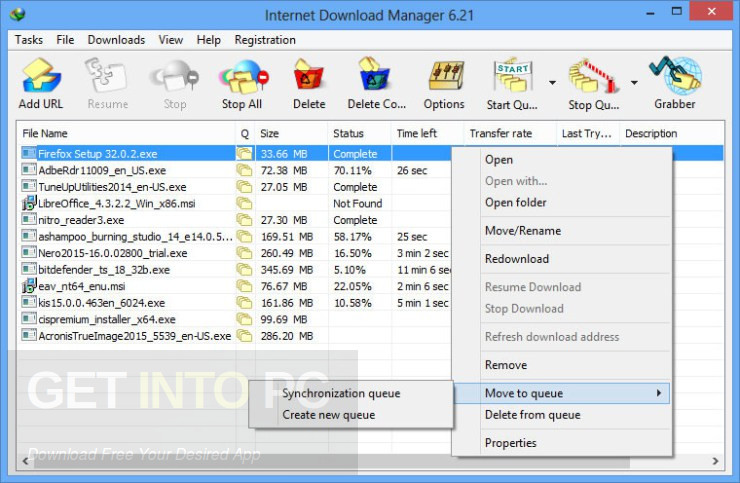Click the Start Queue toolbar icon
740x483 pixels.
click(x=513, y=84)
